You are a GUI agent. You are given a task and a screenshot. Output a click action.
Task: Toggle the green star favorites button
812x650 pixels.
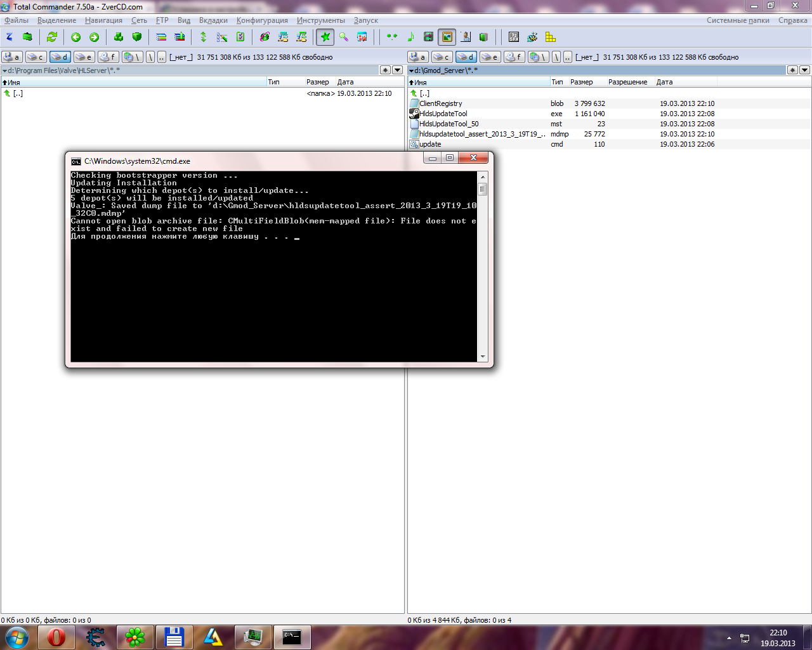[x=325, y=37]
